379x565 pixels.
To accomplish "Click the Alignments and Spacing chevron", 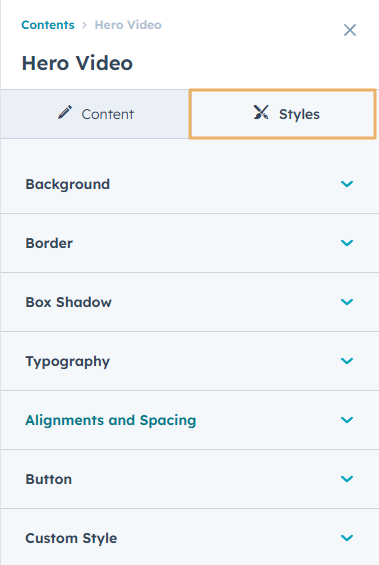I will [347, 420].
